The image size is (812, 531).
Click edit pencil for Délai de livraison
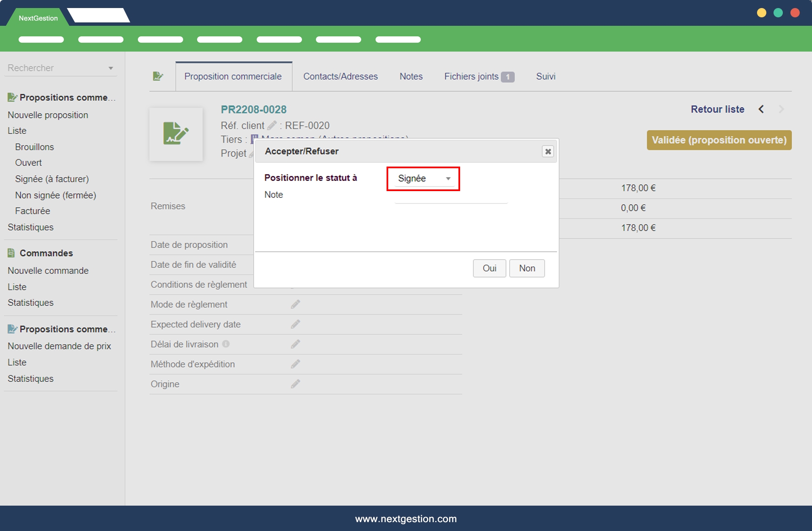(295, 344)
